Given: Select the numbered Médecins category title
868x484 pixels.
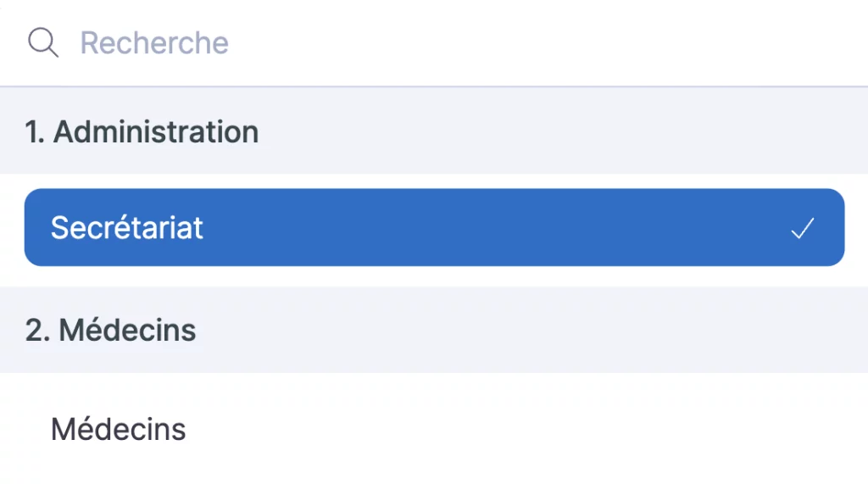Looking at the screenshot, I should click(110, 330).
